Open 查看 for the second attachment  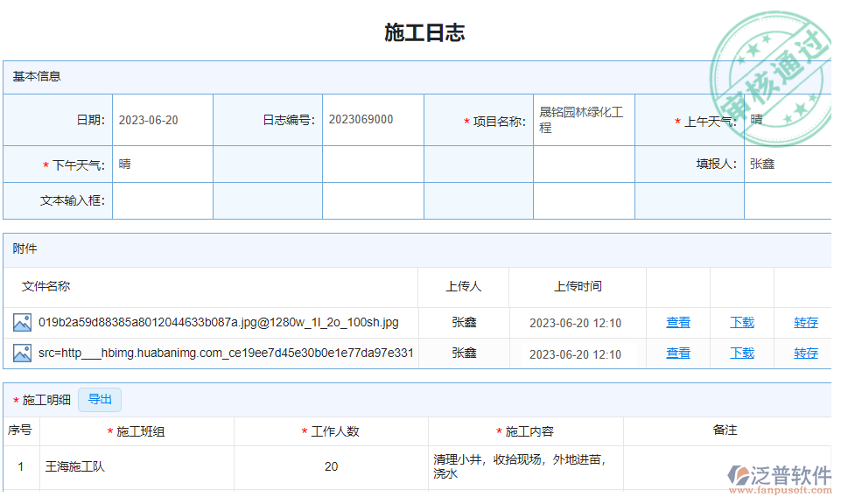678,353
